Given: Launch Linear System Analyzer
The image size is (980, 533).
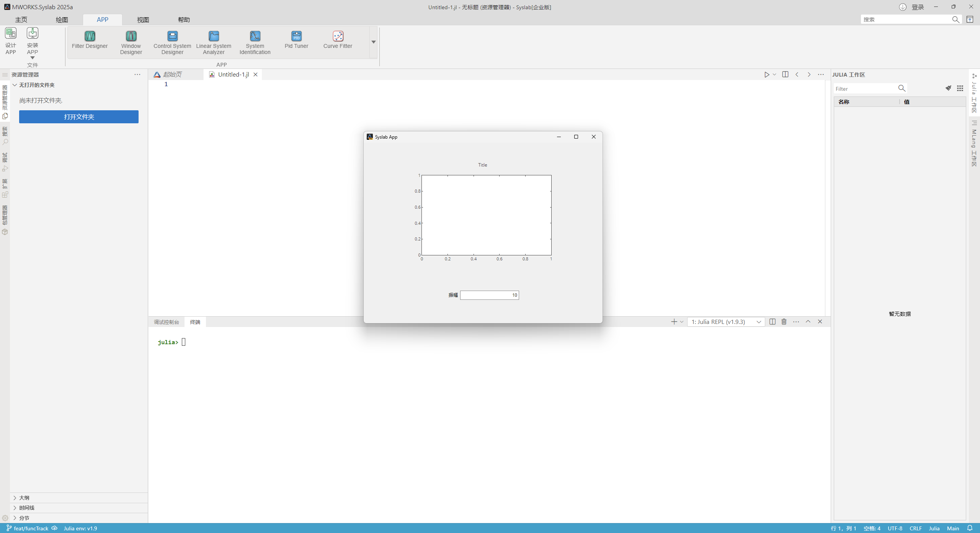Looking at the screenshot, I should point(214,42).
